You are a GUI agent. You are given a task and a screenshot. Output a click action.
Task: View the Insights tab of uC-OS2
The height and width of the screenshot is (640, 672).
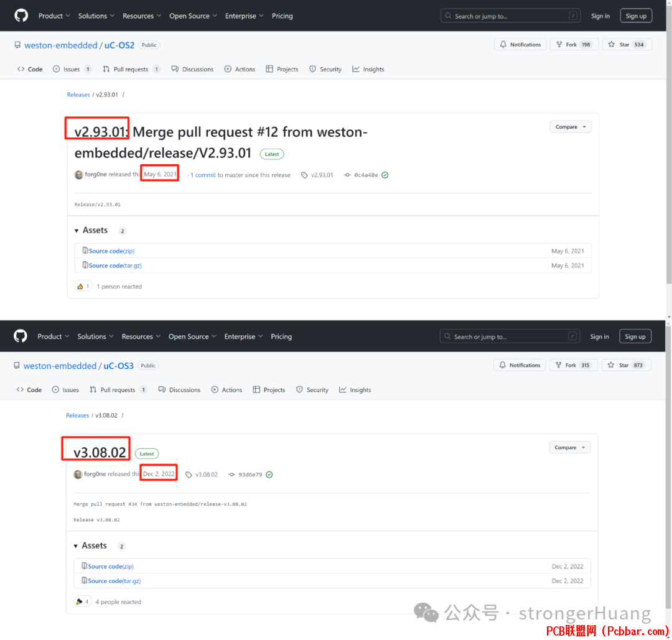click(368, 69)
